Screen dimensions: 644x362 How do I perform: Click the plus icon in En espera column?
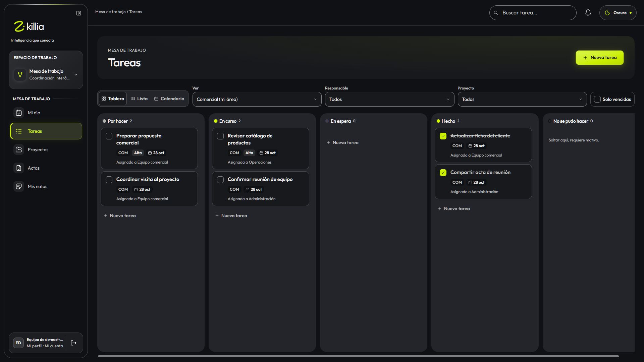(328, 142)
